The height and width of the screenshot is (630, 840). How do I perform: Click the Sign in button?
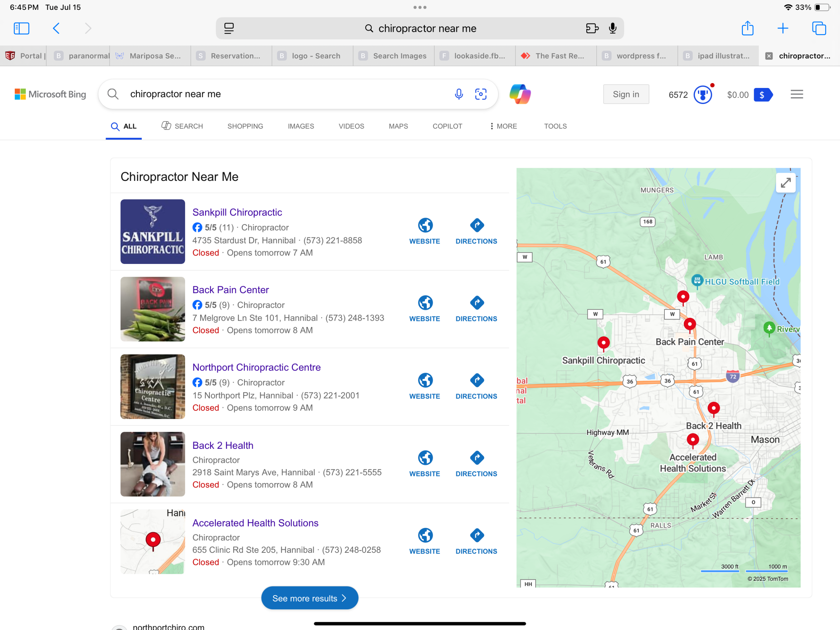coord(625,94)
